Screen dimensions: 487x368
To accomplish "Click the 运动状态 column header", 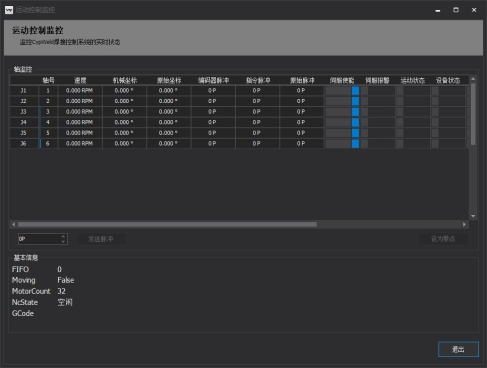I will (x=413, y=80).
